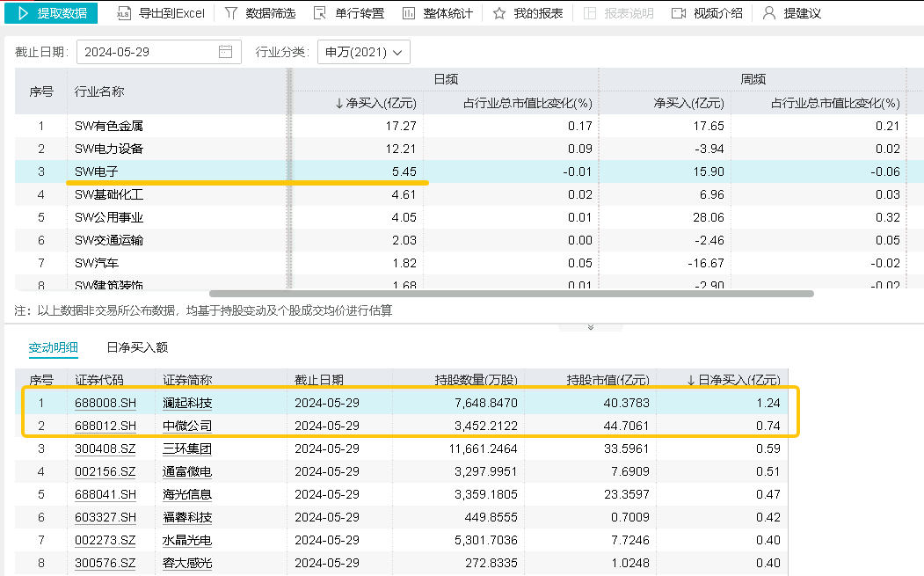Click the 17.27 net buy cell
The width and height of the screenshot is (924, 576).
tap(401, 126)
